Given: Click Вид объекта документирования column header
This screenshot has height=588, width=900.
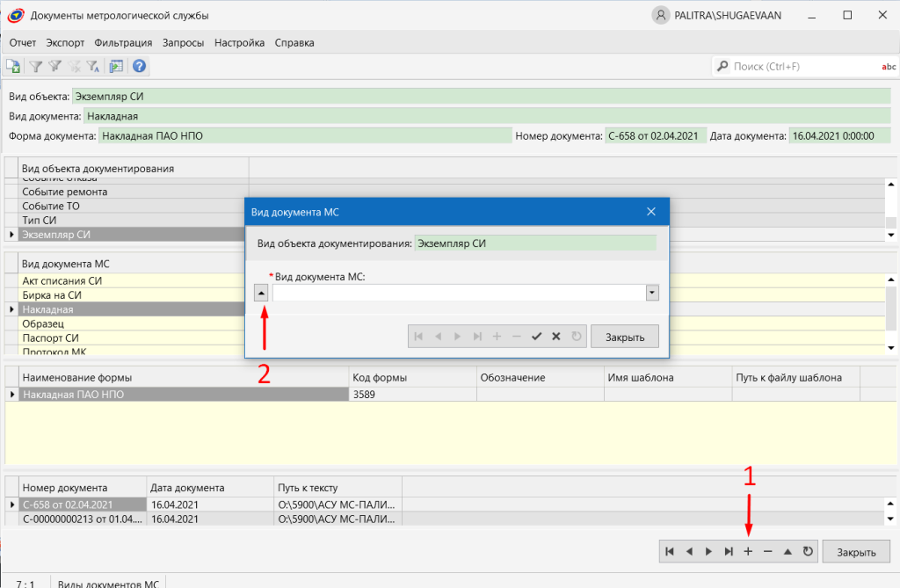Looking at the screenshot, I should click(x=134, y=168).
